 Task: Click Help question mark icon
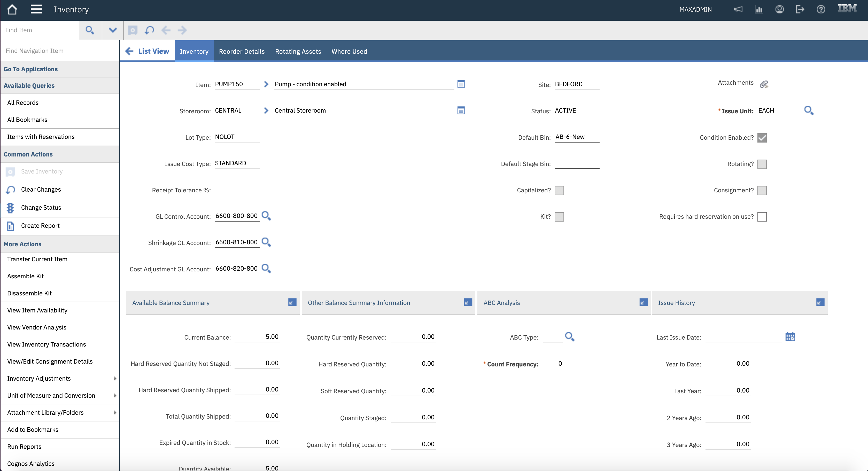[821, 10]
